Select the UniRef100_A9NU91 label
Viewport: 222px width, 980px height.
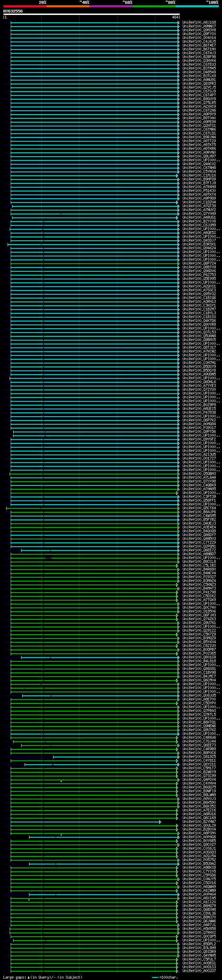(199, 80)
